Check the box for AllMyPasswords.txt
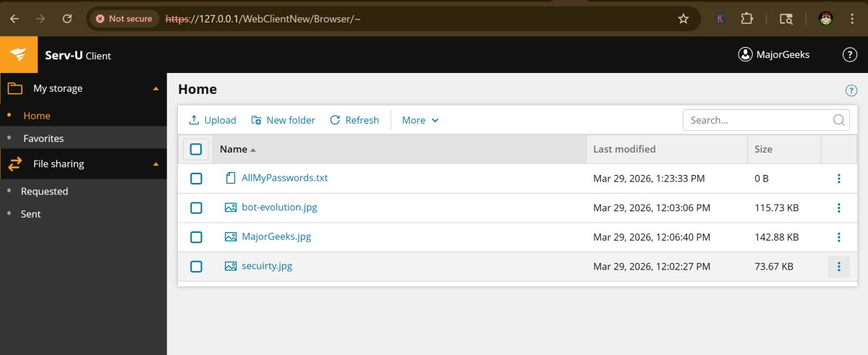This screenshot has height=355, width=868. [x=196, y=179]
